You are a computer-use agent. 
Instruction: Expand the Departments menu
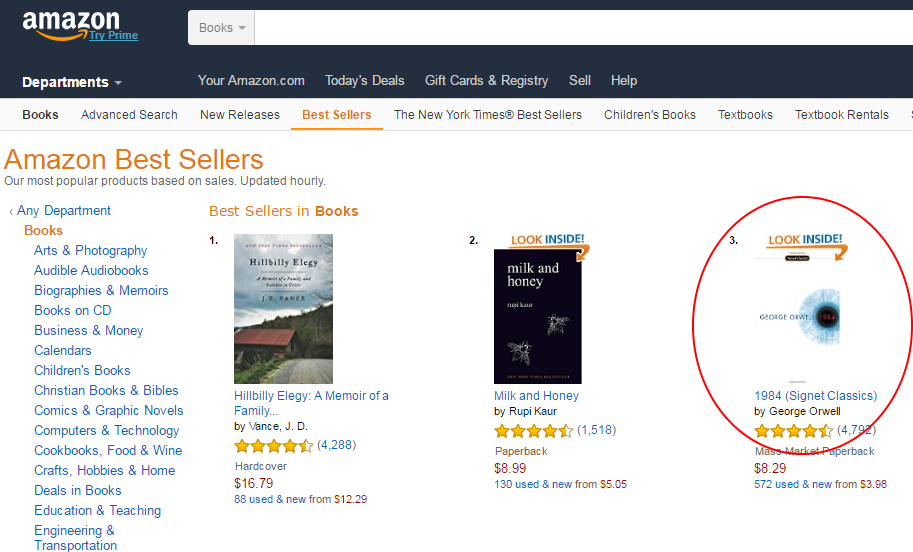[x=72, y=82]
